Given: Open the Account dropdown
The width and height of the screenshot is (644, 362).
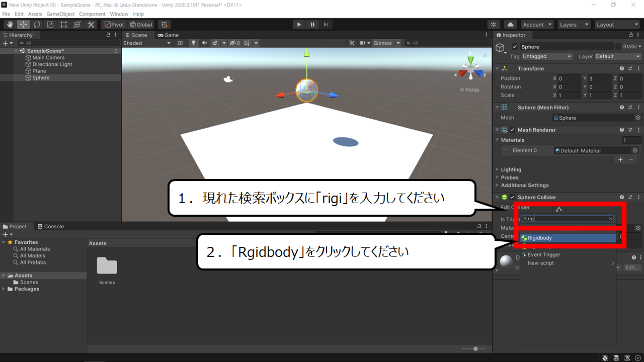Looking at the screenshot, I should pos(537,25).
